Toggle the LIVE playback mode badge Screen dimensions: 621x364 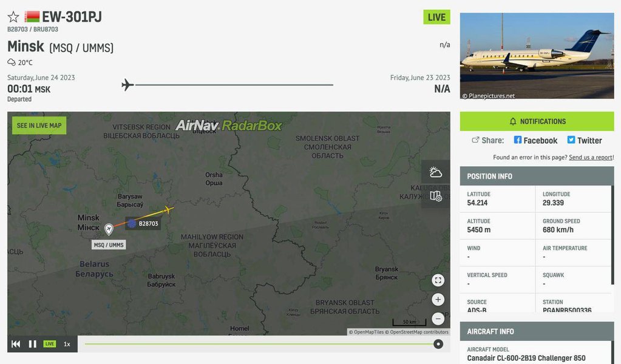(50, 344)
